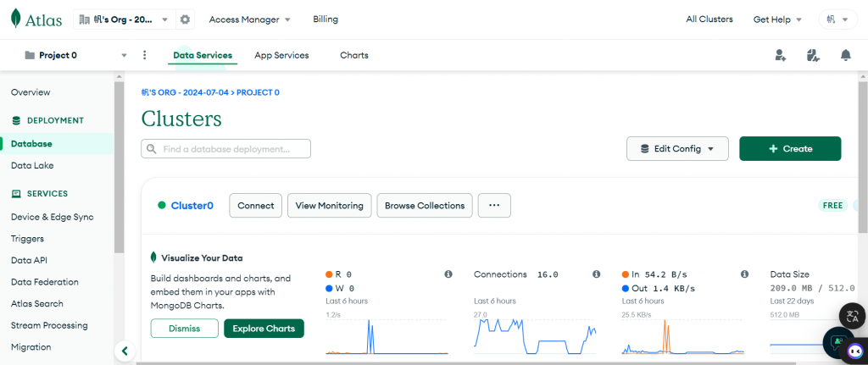Select Overview in the sidebar
Viewport: 868px width, 365px height.
click(31, 92)
